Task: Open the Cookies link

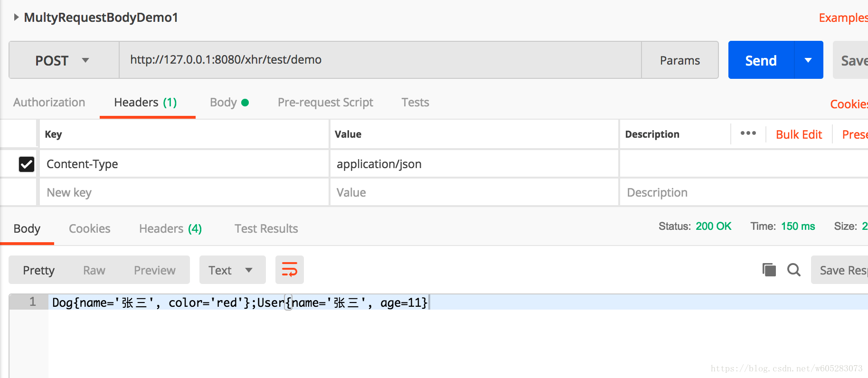Action: click(849, 104)
